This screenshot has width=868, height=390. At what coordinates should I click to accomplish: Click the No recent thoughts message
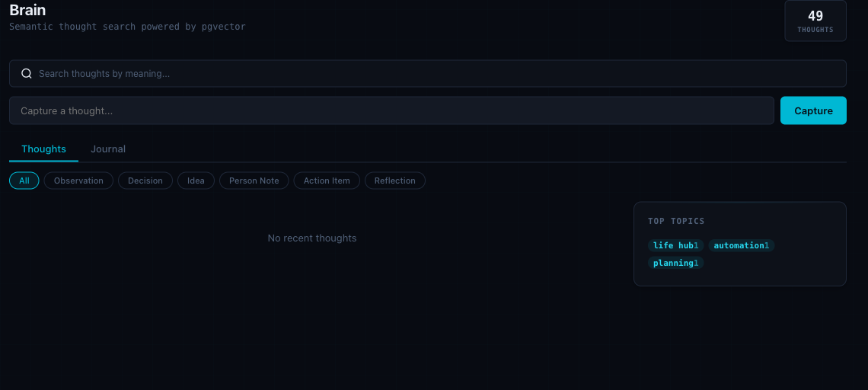click(x=312, y=238)
